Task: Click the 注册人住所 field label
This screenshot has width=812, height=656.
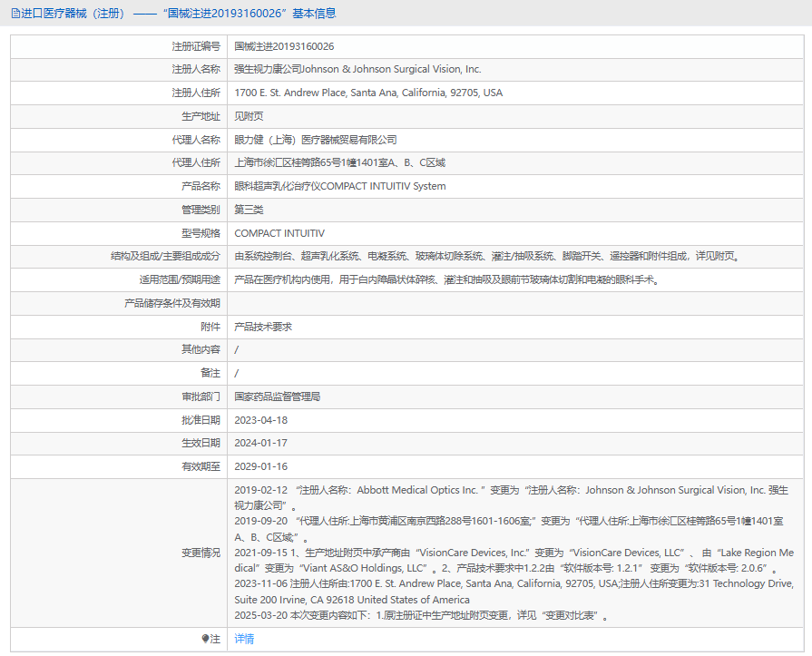Action: (196, 93)
